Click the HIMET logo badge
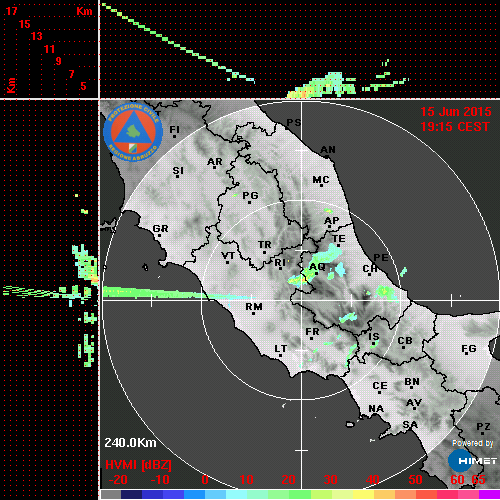Screen dimensions: 500x500 472,461
